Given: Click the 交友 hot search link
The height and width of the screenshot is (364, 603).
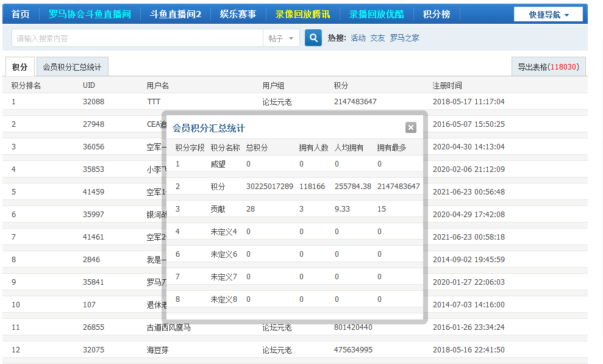Looking at the screenshot, I should [377, 38].
